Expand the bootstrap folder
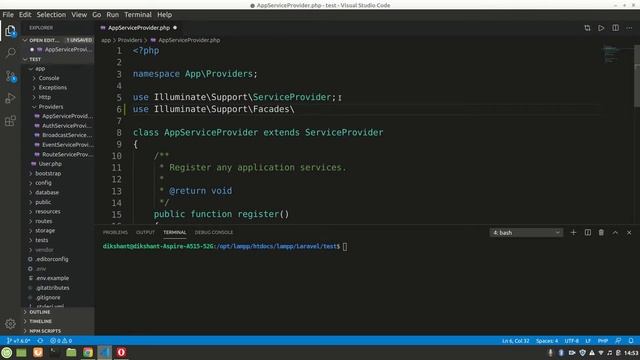Image resolution: width=640 pixels, height=360 pixels. pyautogui.click(x=58, y=173)
